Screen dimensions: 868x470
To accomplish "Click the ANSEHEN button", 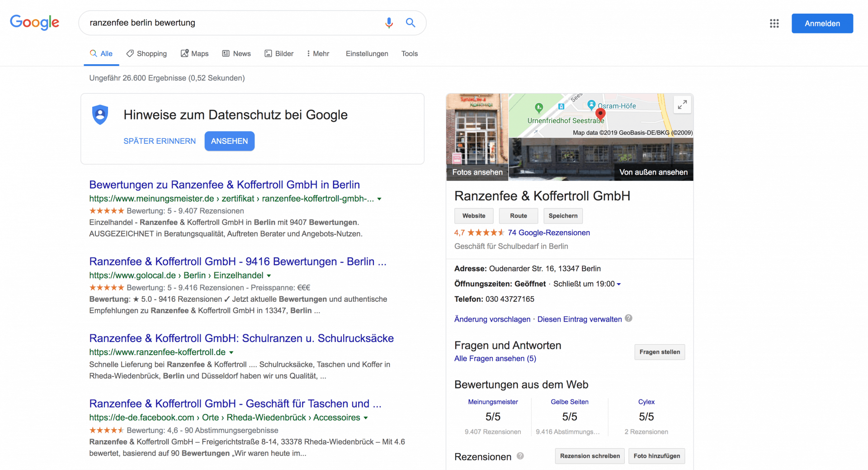I will [229, 141].
